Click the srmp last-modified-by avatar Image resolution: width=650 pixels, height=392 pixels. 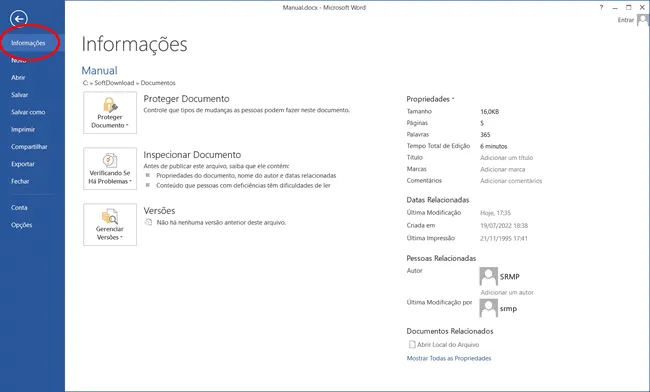coord(488,308)
